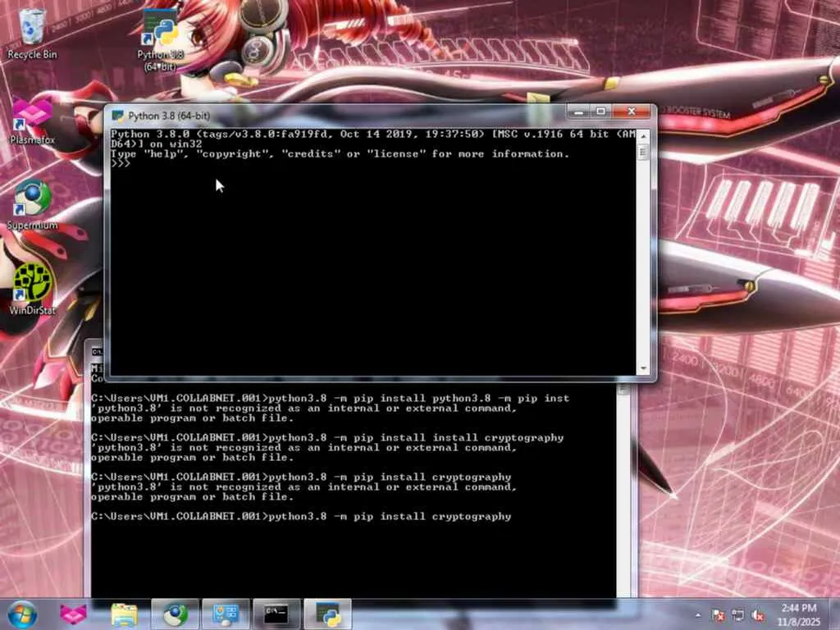Switch to the Python taskbar button
840x630 pixels.
(327, 614)
